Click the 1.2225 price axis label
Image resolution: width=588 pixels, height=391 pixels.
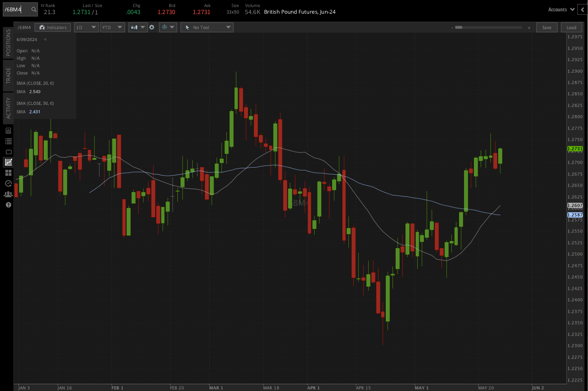(575, 380)
